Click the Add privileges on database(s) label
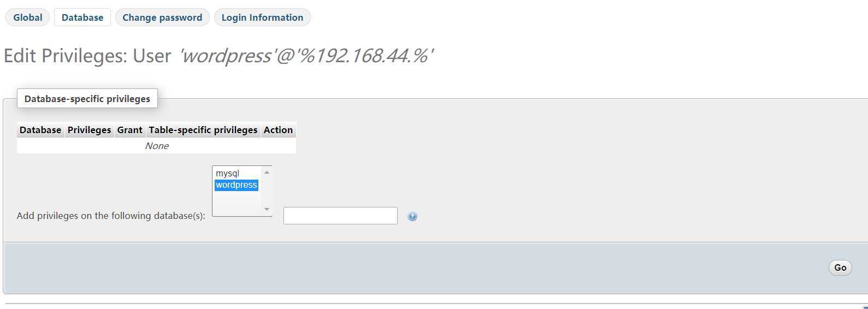 pos(111,216)
